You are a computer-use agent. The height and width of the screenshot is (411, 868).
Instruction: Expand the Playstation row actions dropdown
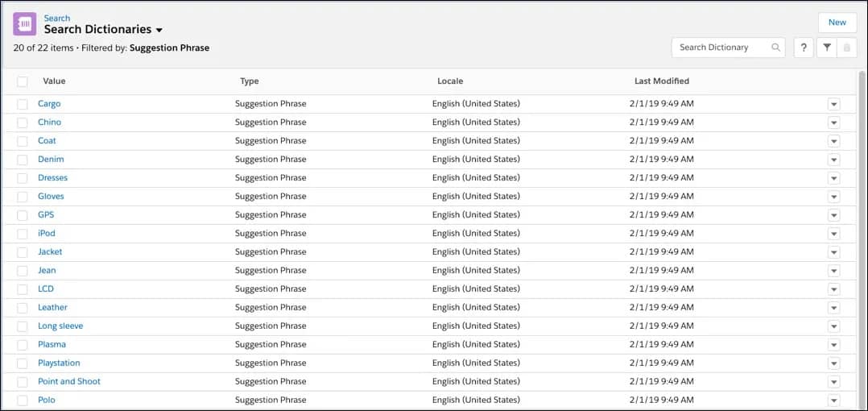833,363
